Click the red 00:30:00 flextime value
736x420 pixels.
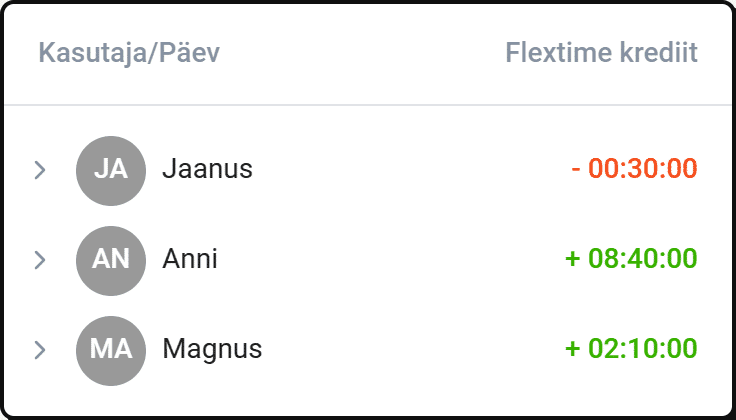[643, 168]
